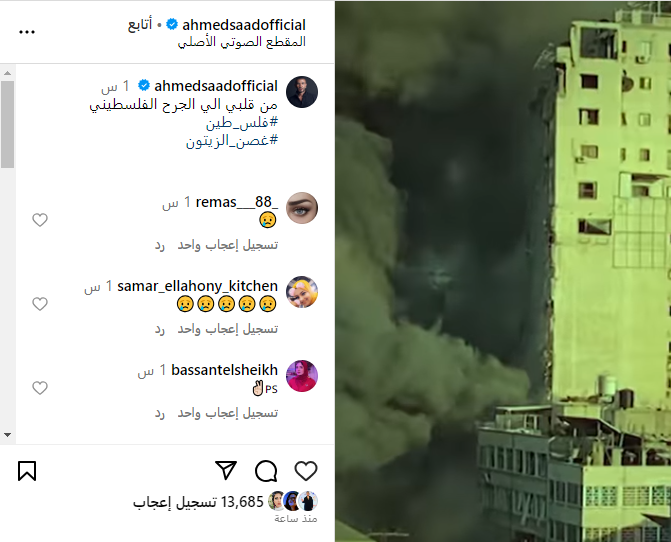Share the post via paper plane icon
This screenshot has height=542, width=671.
coord(226,471)
